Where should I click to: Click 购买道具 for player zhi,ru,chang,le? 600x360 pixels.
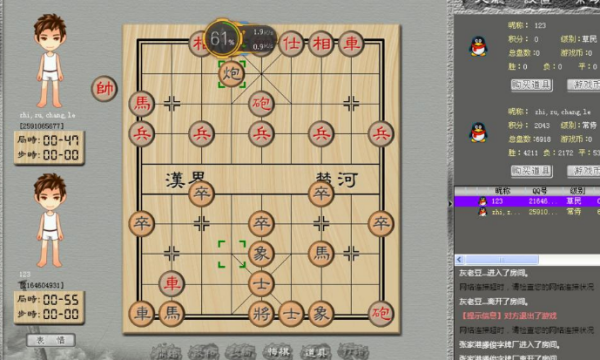[532, 171]
